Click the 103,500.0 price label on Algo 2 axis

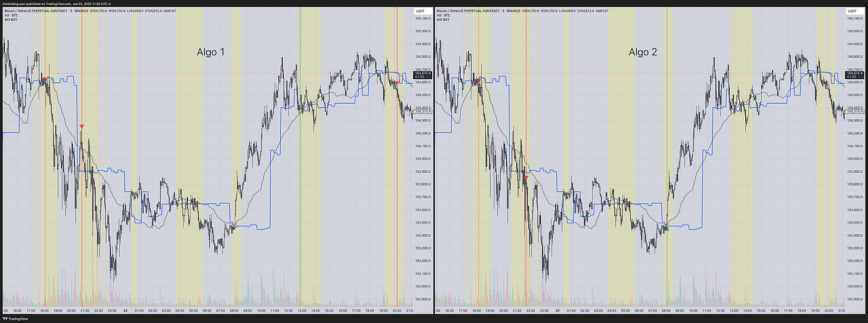click(855, 222)
